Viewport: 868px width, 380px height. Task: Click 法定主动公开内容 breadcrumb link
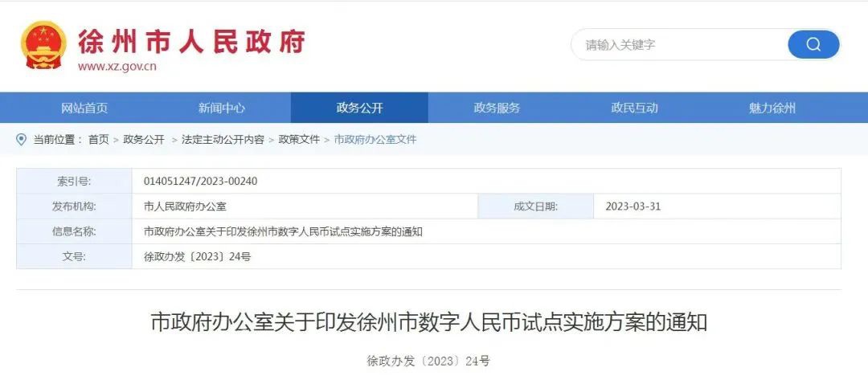point(223,140)
